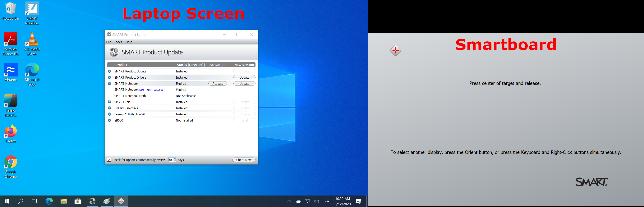The image size is (644, 207).
Task: Open the Tools menu
Action: point(118,42)
